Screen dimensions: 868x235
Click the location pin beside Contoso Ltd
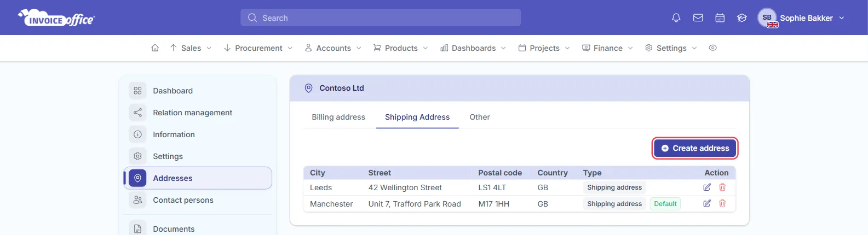tap(308, 88)
